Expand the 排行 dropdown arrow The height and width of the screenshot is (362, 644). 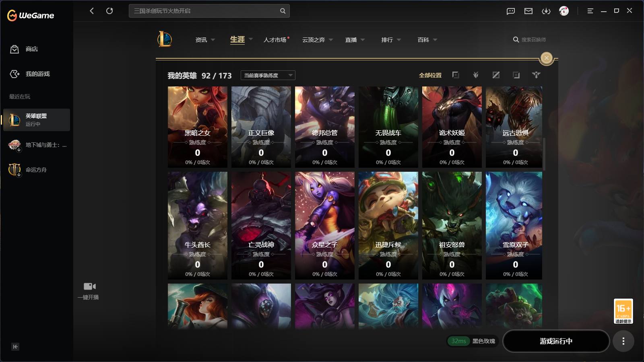pyautogui.click(x=399, y=40)
